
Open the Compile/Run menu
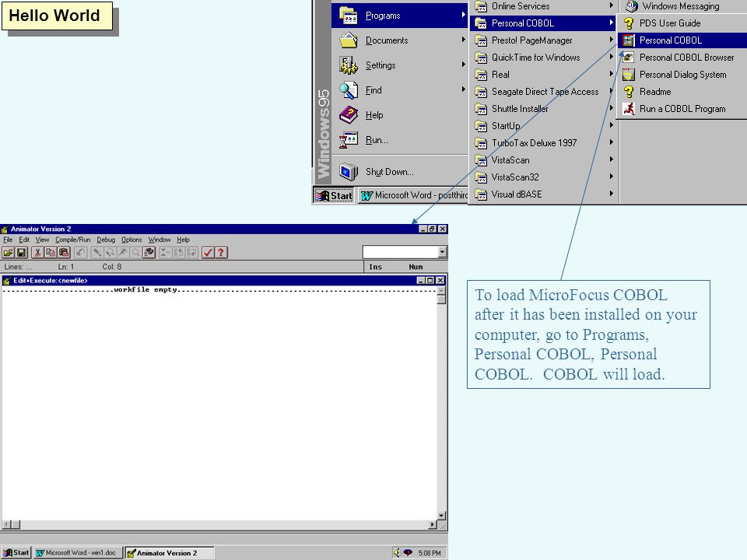tap(72, 240)
